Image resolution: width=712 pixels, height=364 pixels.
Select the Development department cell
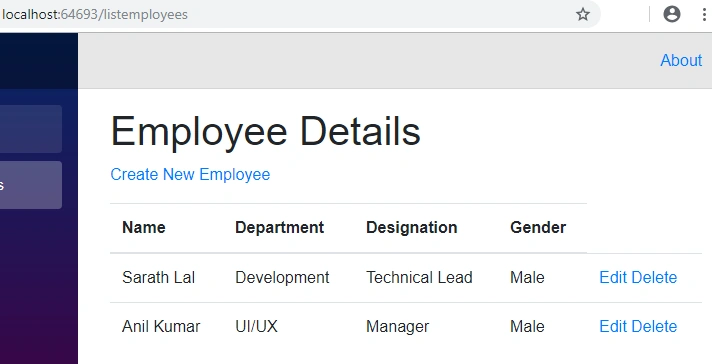click(x=282, y=277)
